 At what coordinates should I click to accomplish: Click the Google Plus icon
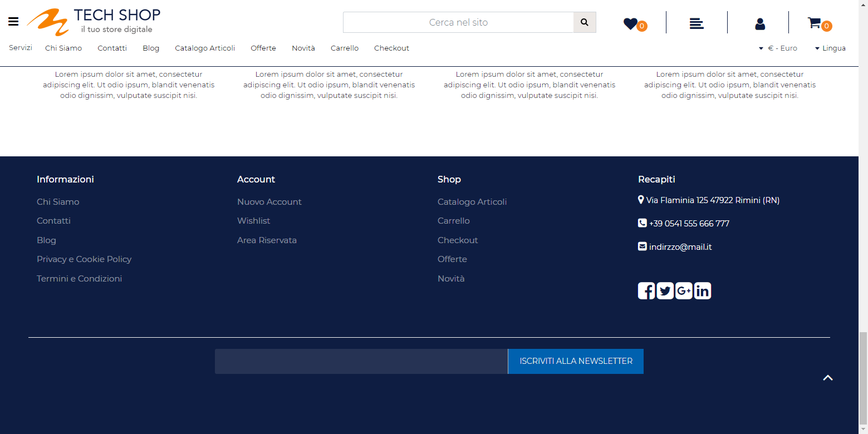pyautogui.click(x=684, y=290)
